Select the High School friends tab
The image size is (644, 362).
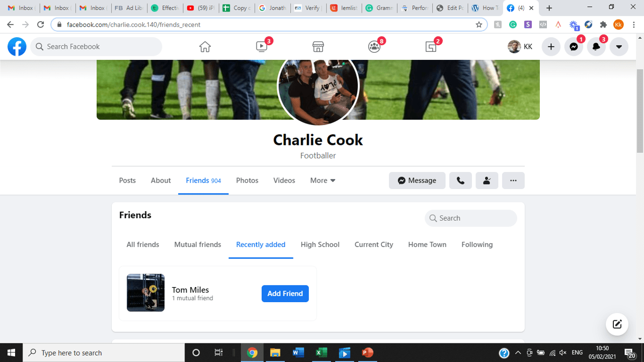point(320,244)
